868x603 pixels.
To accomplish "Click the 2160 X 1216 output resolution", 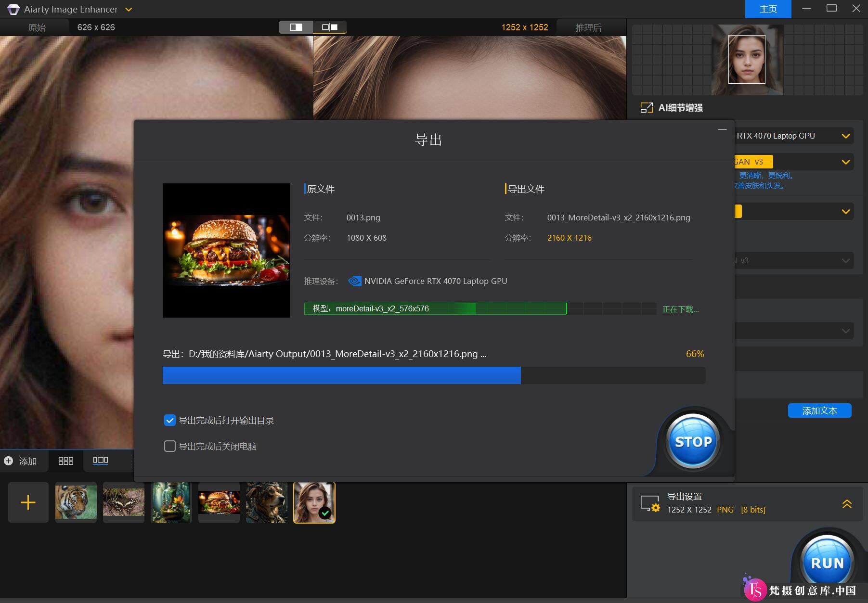I will pyautogui.click(x=570, y=238).
